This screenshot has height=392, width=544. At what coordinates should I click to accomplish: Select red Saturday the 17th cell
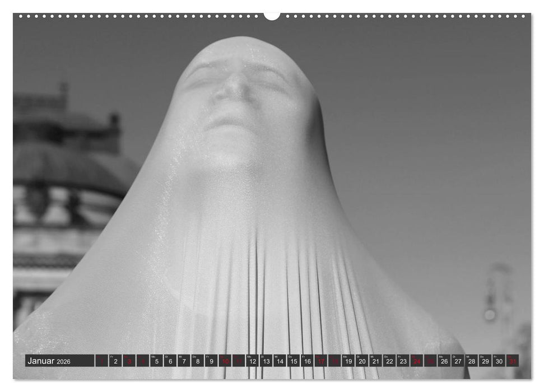[x=320, y=361]
